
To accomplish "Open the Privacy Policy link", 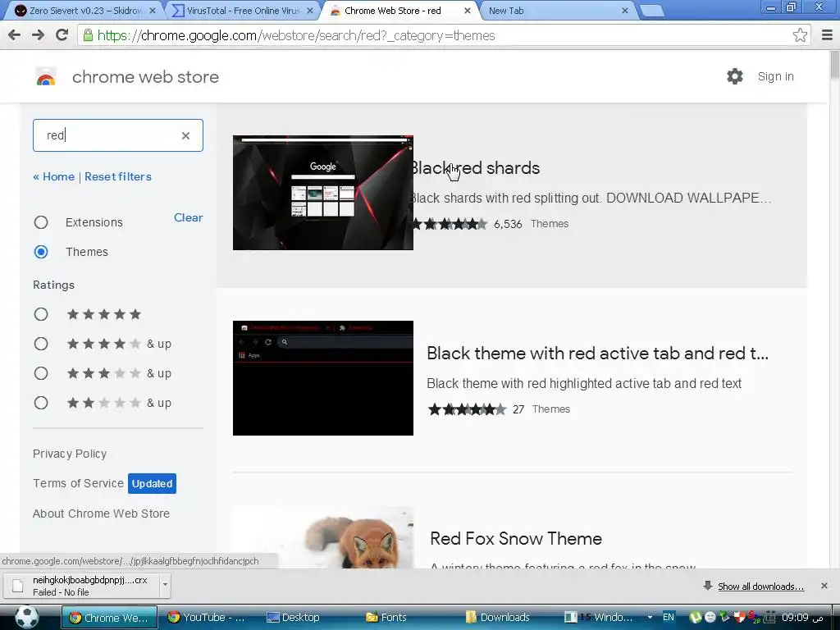I will pyautogui.click(x=70, y=454).
